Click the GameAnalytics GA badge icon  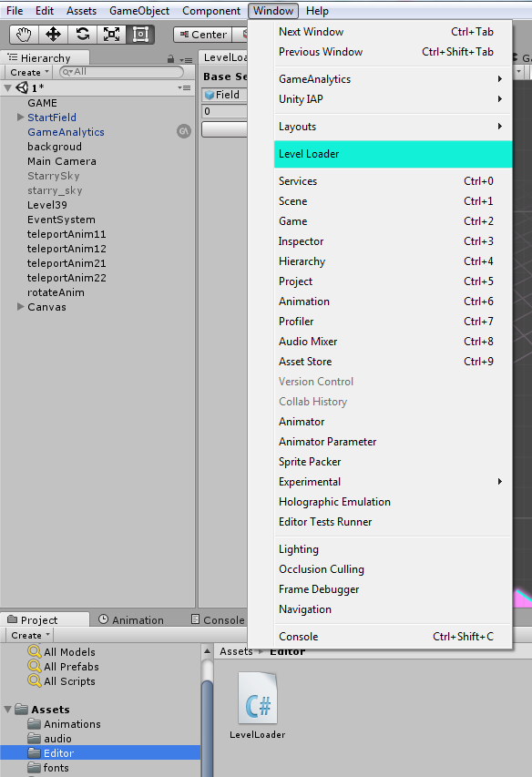[184, 131]
